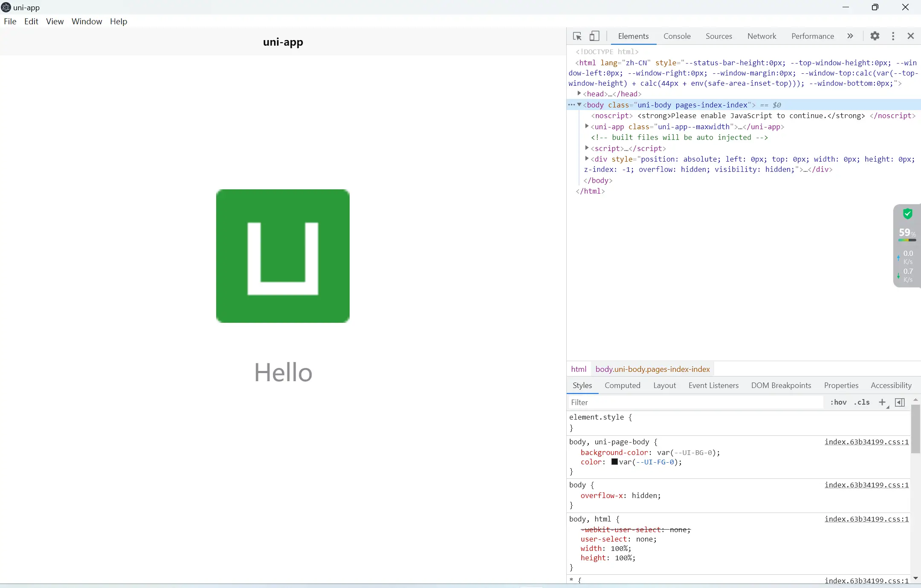Add a new style rule plus icon
Screen dimensions: 921x588
coord(882,402)
